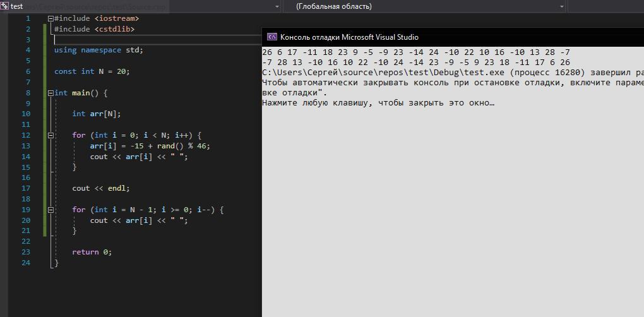The height and width of the screenshot is (317, 644).
Task: Click the '#include <iostream>' code line
Action: pos(97,18)
